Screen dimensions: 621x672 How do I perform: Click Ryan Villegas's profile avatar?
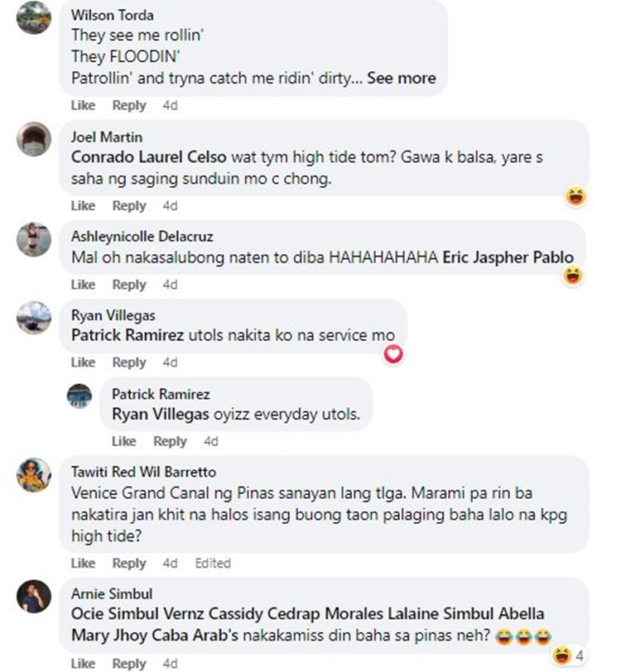(34, 318)
